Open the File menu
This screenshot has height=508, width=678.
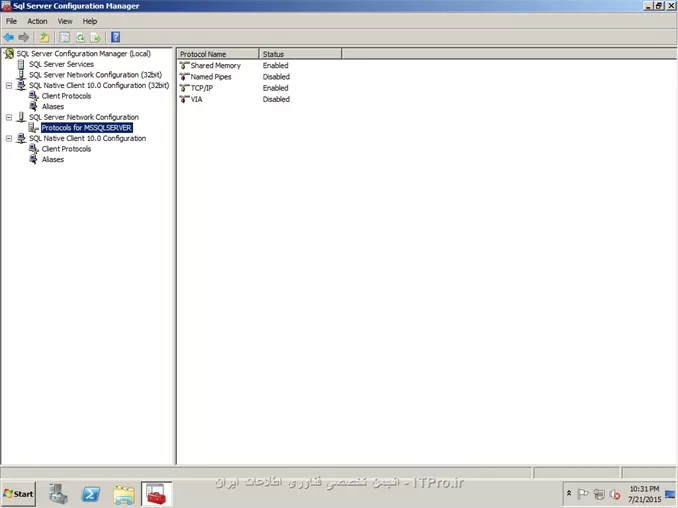11,21
